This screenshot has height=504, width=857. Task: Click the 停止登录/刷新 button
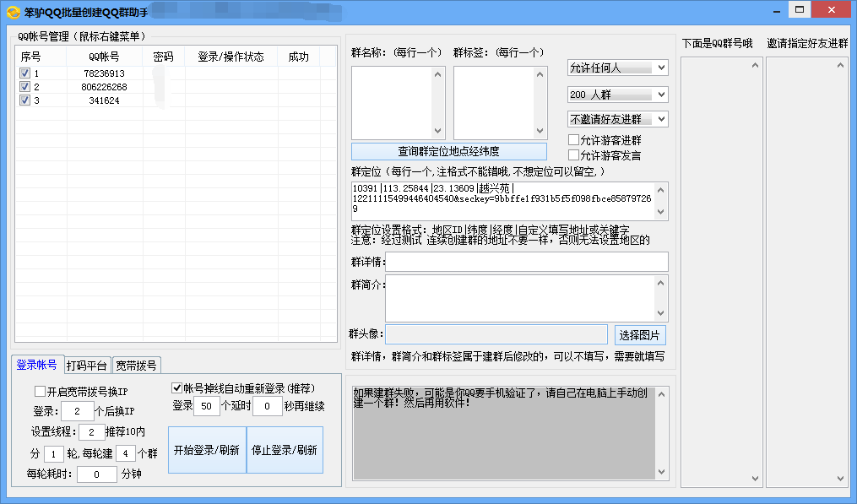285,450
